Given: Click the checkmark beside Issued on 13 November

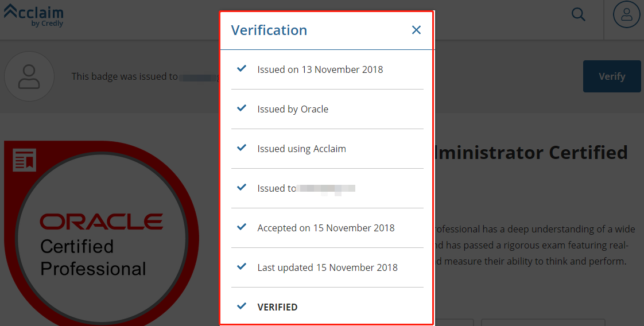Looking at the screenshot, I should click(x=242, y=69).
